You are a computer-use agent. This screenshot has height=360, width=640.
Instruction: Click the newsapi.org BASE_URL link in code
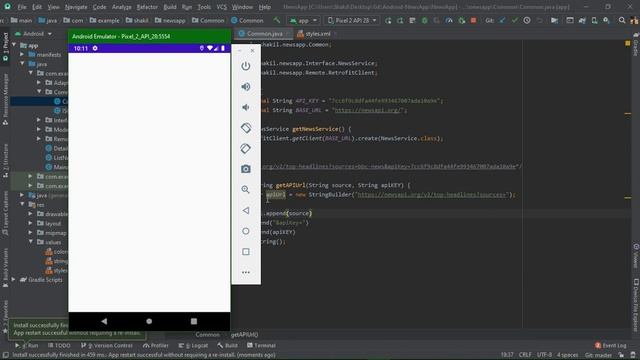(368, 110)
